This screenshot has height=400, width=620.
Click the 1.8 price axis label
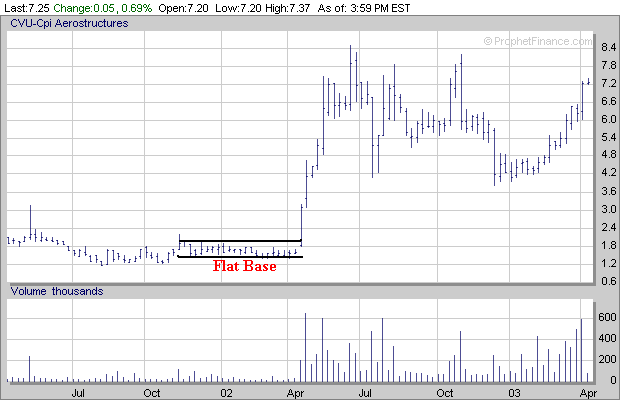[x=609, y=245]
